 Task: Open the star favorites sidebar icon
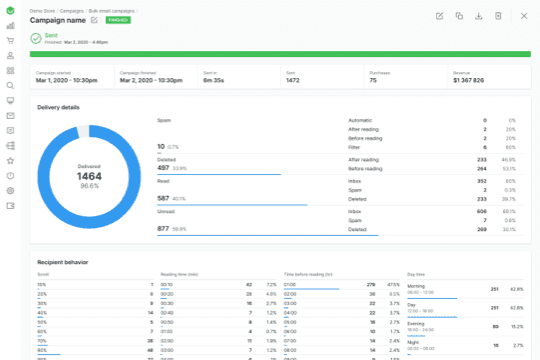point(10,161)
